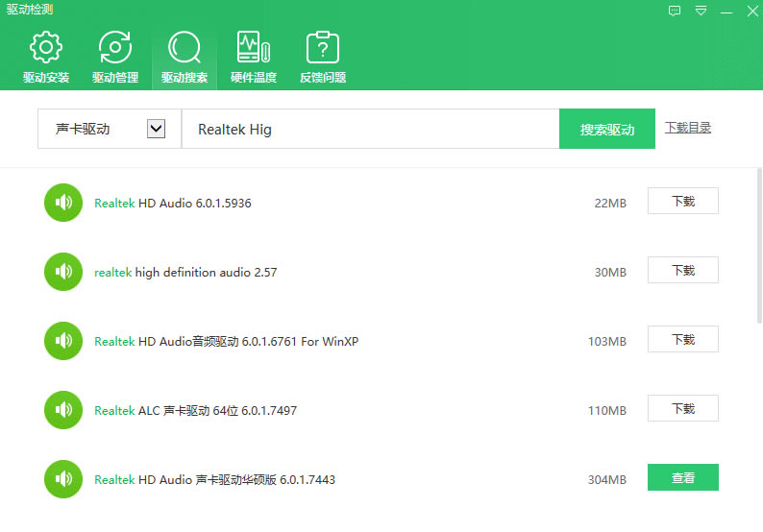Expand the 声卡驱动 category dropdown arrow
This screenshot has height=532, width=763.
[156, 129]
